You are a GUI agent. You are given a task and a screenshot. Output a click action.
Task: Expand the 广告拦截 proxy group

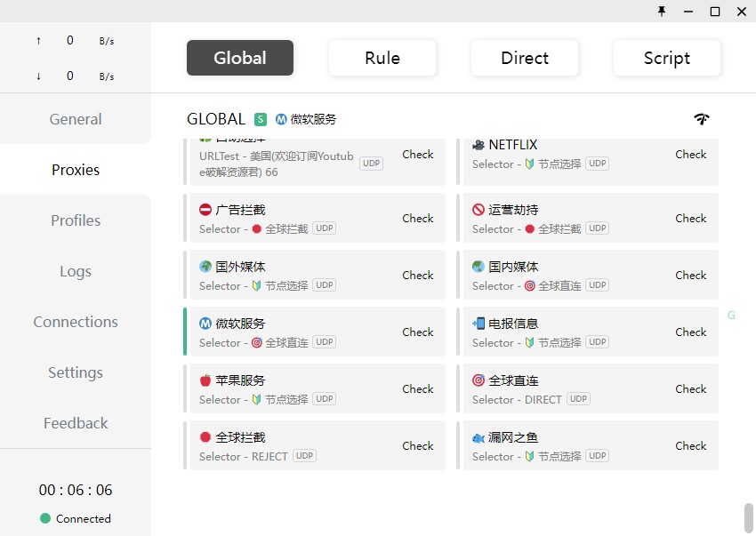pyautogui.click(x=318, y=218)
